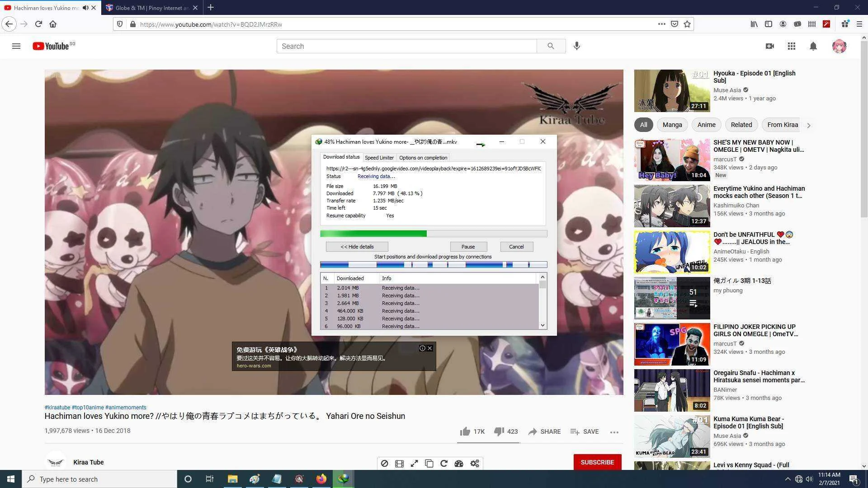Open File Explorer from the taskbar

tap(232, 479)
